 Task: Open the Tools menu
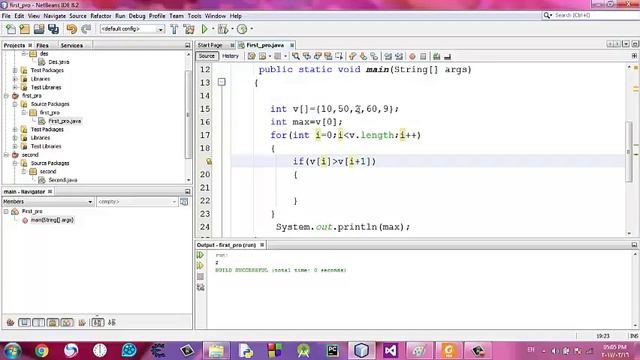tap(194, 16)
